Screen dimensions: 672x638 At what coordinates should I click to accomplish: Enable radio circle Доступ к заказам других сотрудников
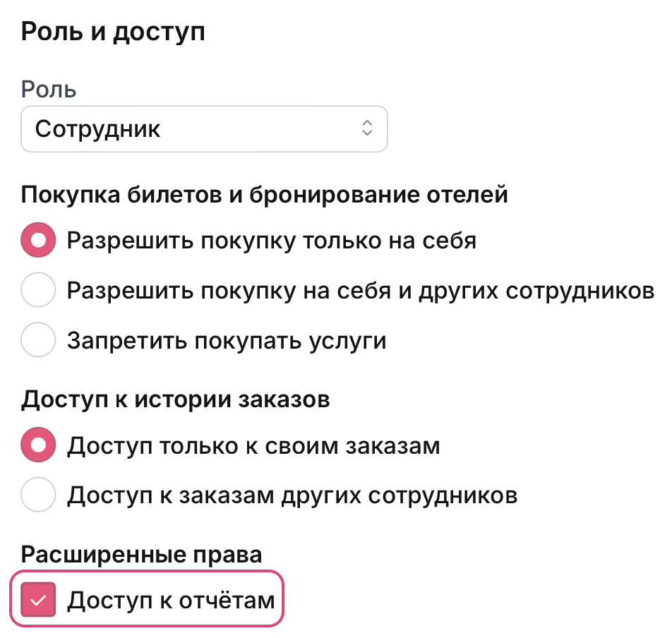pyautogui.click(x=38, y=495)
